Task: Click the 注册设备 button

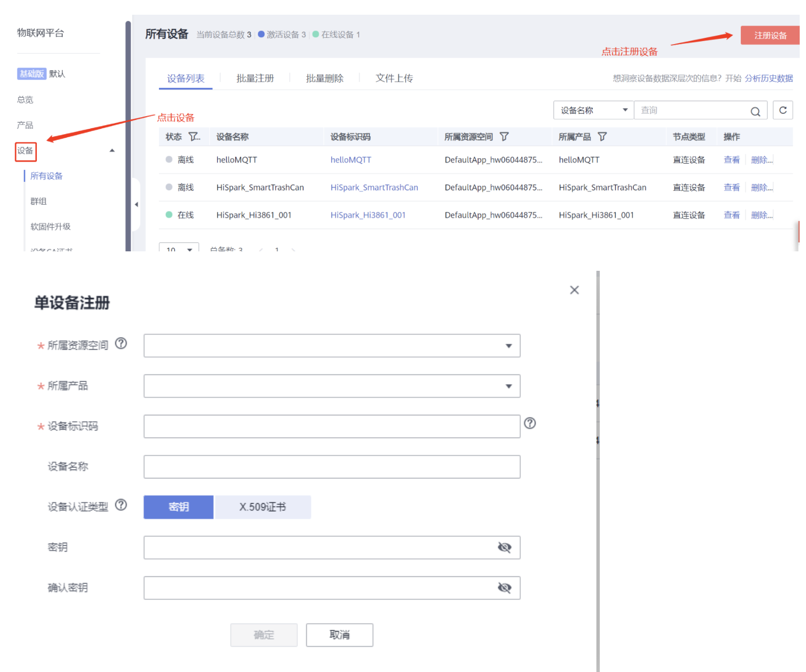Action: [x=770, y=35]
